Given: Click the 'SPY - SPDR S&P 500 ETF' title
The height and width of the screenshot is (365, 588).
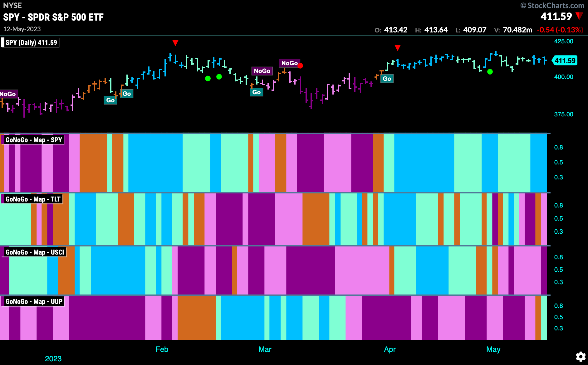Looking at the screenshot, I should 53,17.
